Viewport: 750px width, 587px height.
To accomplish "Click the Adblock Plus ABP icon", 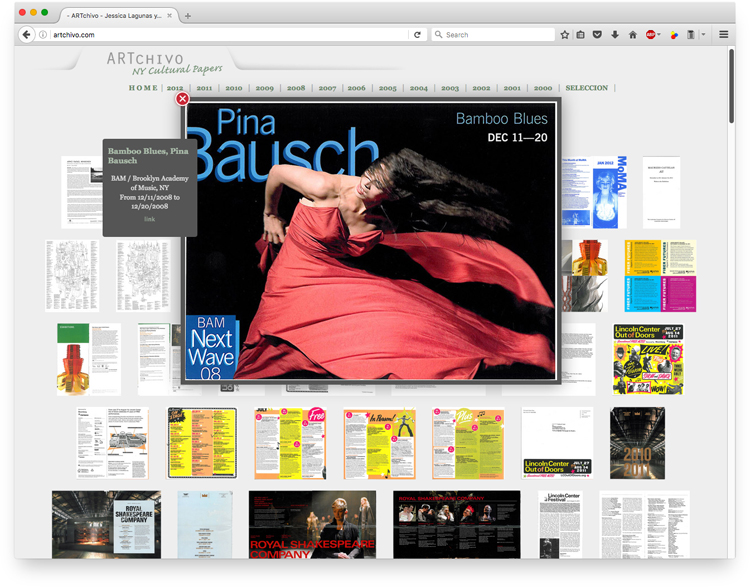I will tap(651, 34).
